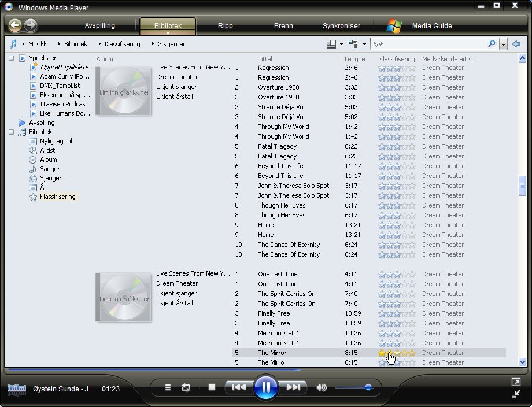Sort by the Tittel column header
Viewport: 532px width, 407px height.
(x=265, y=59)
